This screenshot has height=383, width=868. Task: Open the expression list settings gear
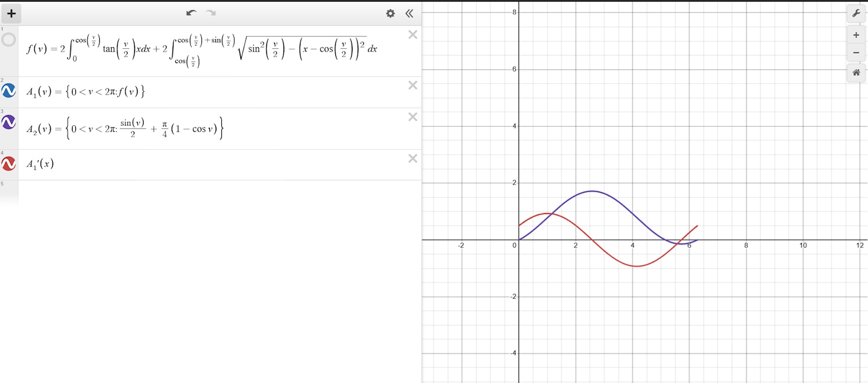coord(391,14)
